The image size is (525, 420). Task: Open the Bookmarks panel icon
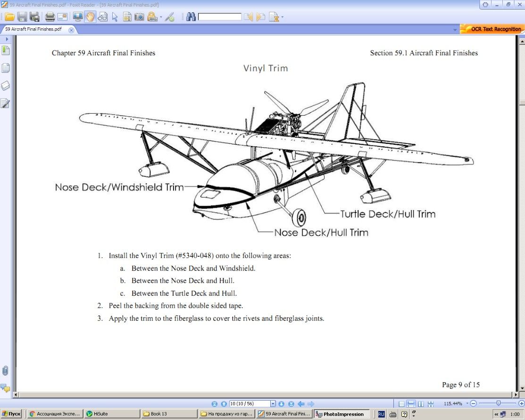[6, 50]
